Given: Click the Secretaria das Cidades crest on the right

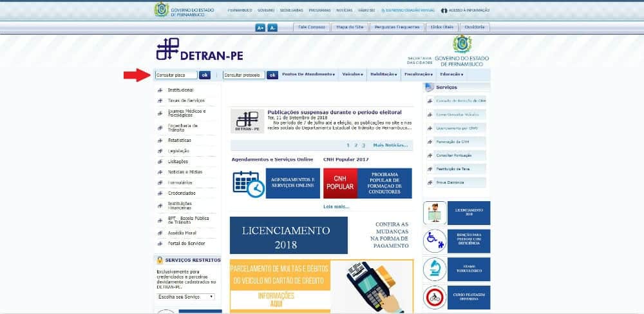Looking at the screenshot, I should coord(462,44).
